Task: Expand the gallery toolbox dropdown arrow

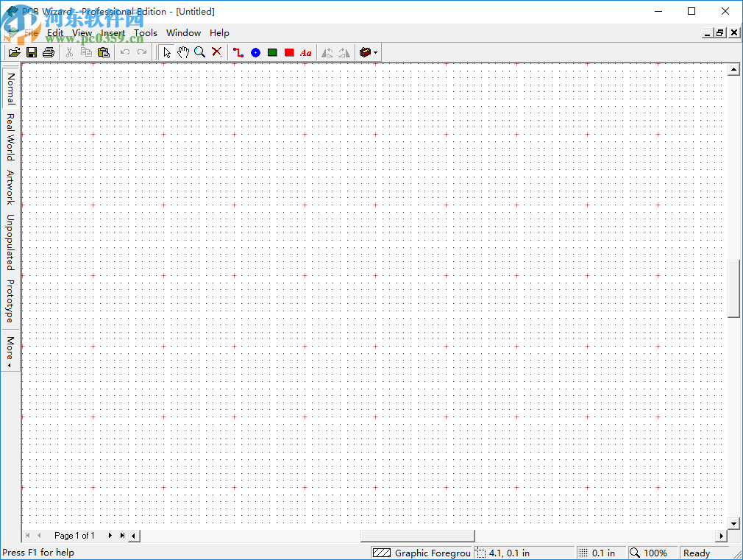Action: [375, 53]
